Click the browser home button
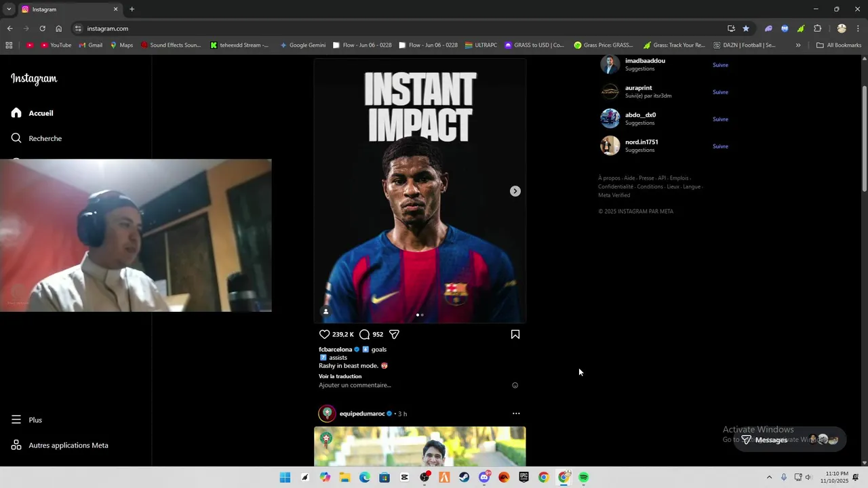Screen dimensions: 868x488 (x=59, y=28)
